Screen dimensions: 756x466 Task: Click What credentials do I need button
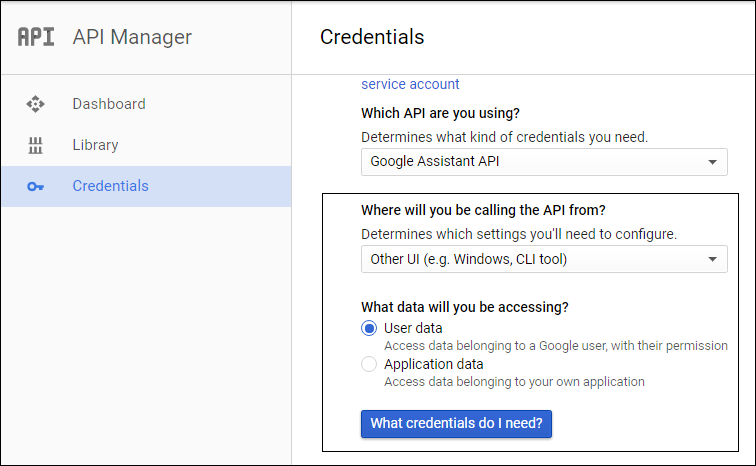(456, 424)
